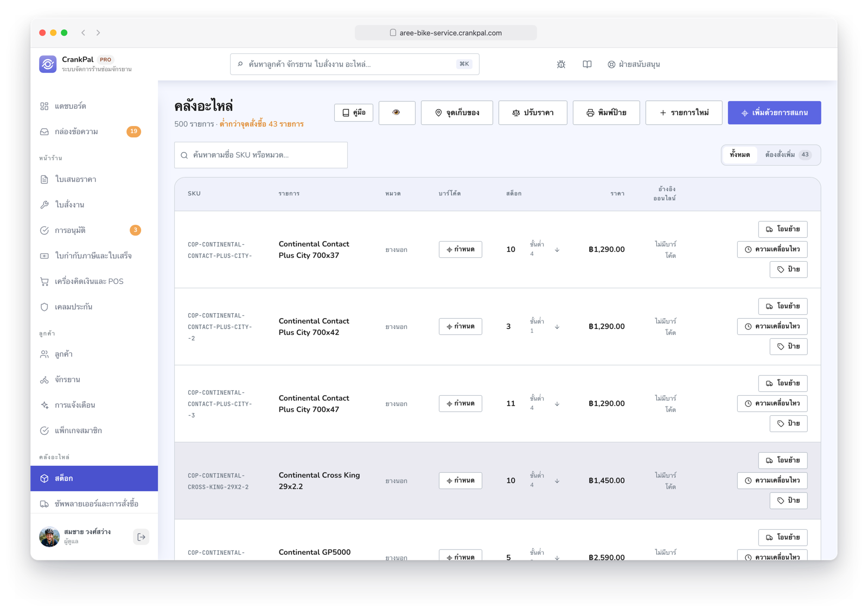Click ความเคลื่อนไหว for Contact Plus City 700x47

[772, 403]
